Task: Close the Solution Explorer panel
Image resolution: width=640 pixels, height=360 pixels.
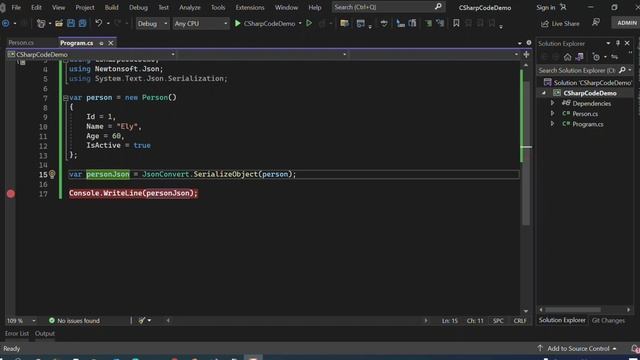Action: click(627, 43)
